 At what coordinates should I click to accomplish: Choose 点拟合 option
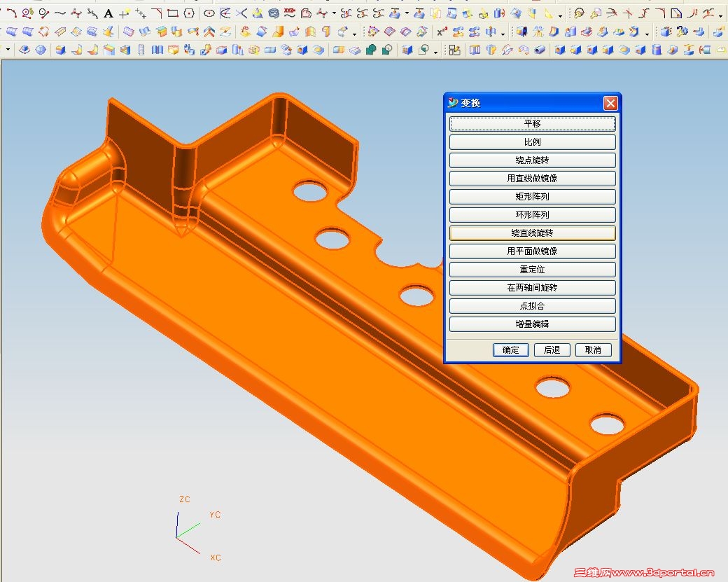tap(533, 305)
